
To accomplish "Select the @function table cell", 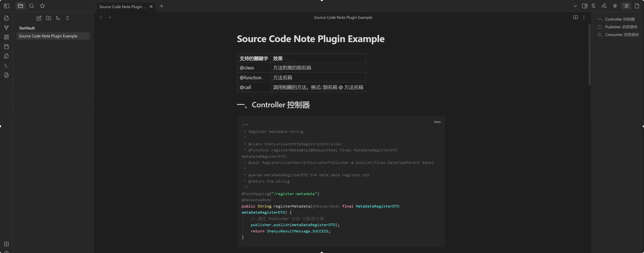I will click(254, 78).
